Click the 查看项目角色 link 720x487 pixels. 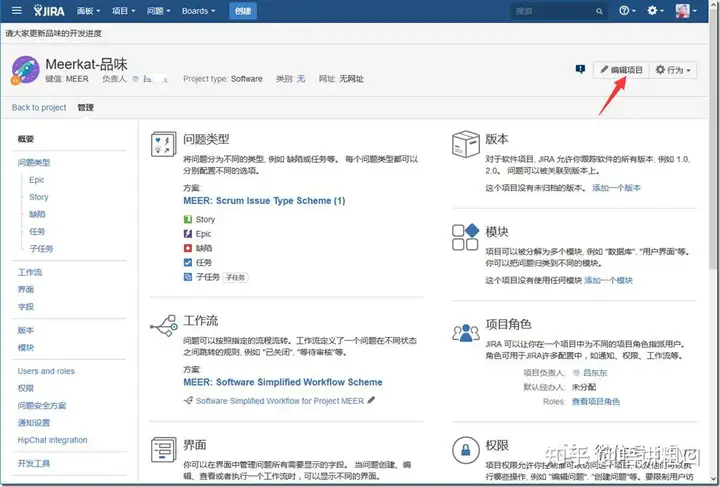(x=596, y=402)
